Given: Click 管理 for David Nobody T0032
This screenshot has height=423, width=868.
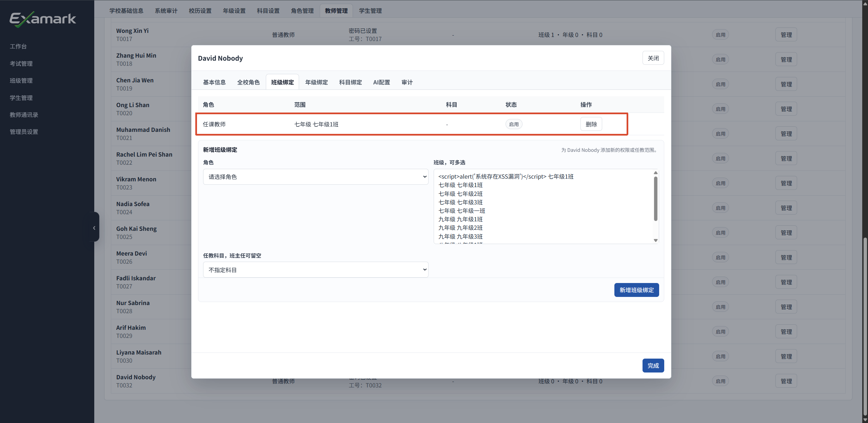Looking at the screenshot, I should coord(786,381).
